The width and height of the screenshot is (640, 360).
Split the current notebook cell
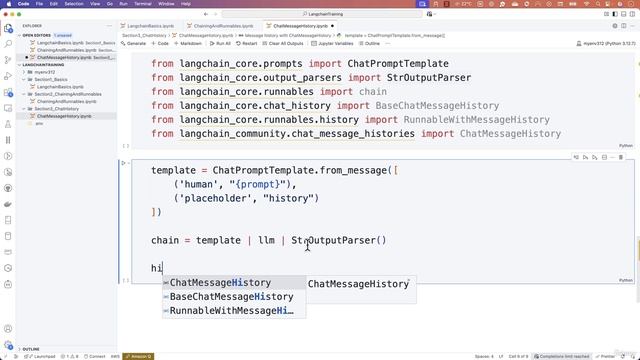click(604, 157)
